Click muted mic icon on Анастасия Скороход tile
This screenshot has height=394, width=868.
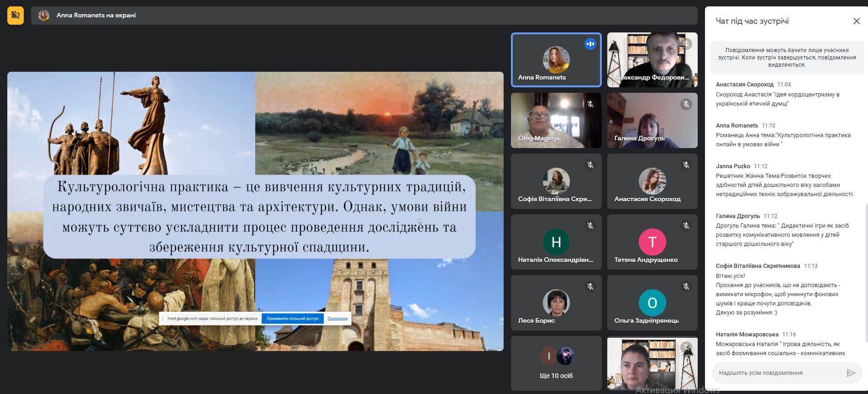click(x=686, y=165)
